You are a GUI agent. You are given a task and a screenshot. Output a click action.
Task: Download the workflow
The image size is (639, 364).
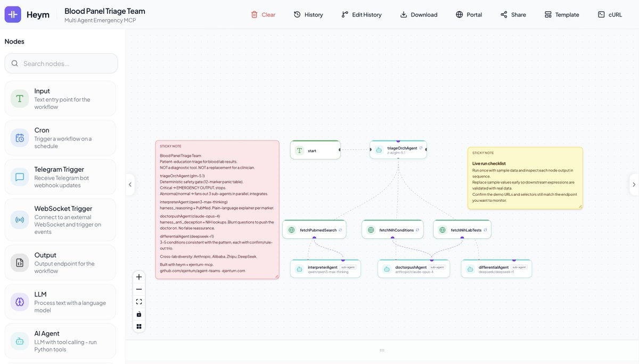tap(419, 14)
